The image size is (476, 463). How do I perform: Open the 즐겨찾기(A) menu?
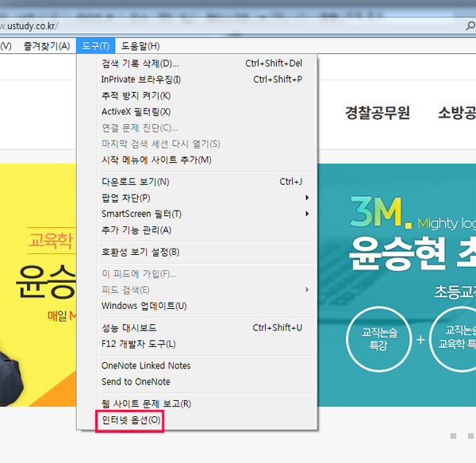tap(46, 46)
